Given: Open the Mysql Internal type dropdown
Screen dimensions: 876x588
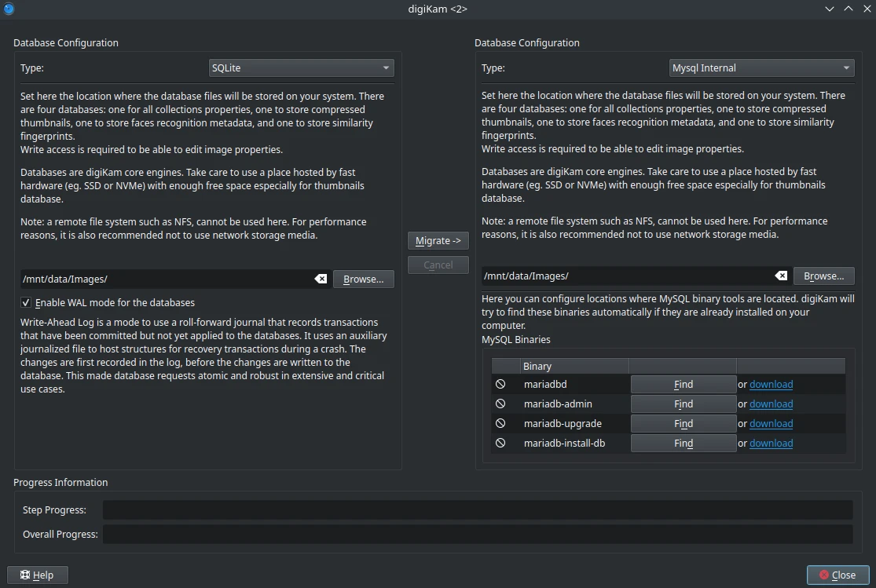Looking at the screenshot, I should coord(761,68).
